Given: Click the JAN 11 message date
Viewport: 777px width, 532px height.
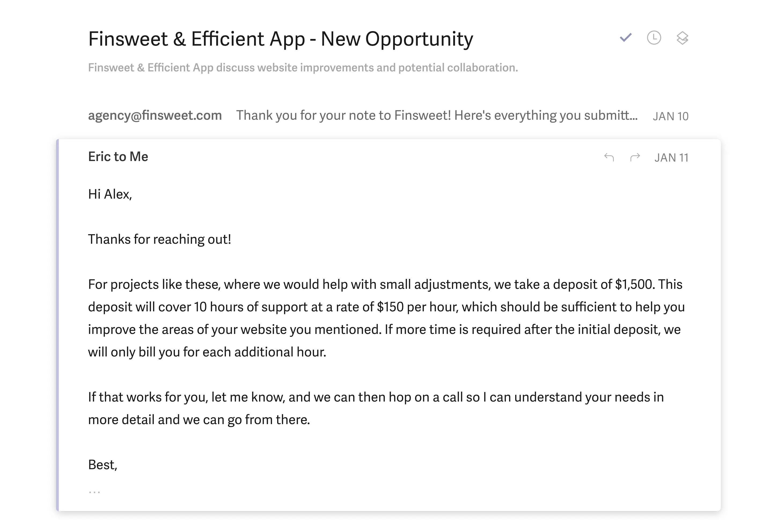Looking at the screenshot, I should point(671,158).
